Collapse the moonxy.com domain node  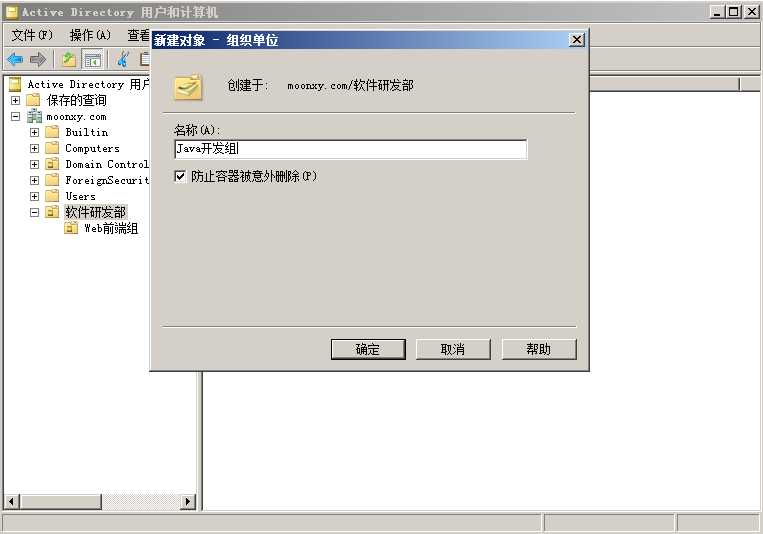pos(16,116)
